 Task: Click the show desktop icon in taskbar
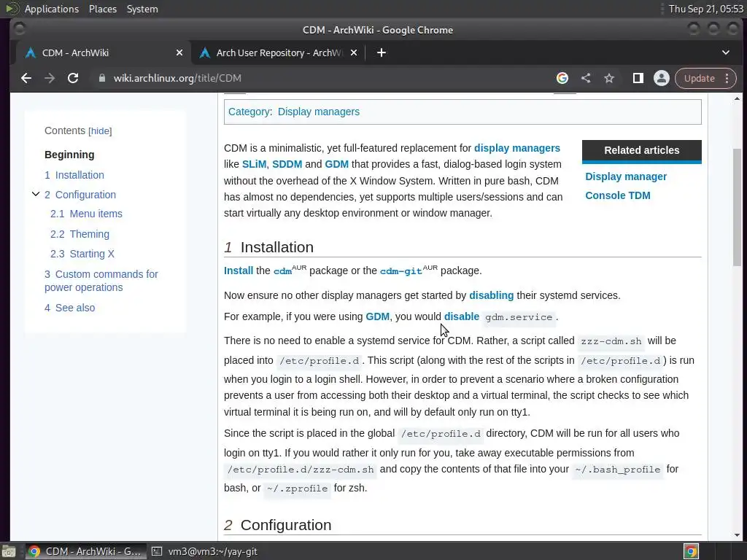point(8,551)
